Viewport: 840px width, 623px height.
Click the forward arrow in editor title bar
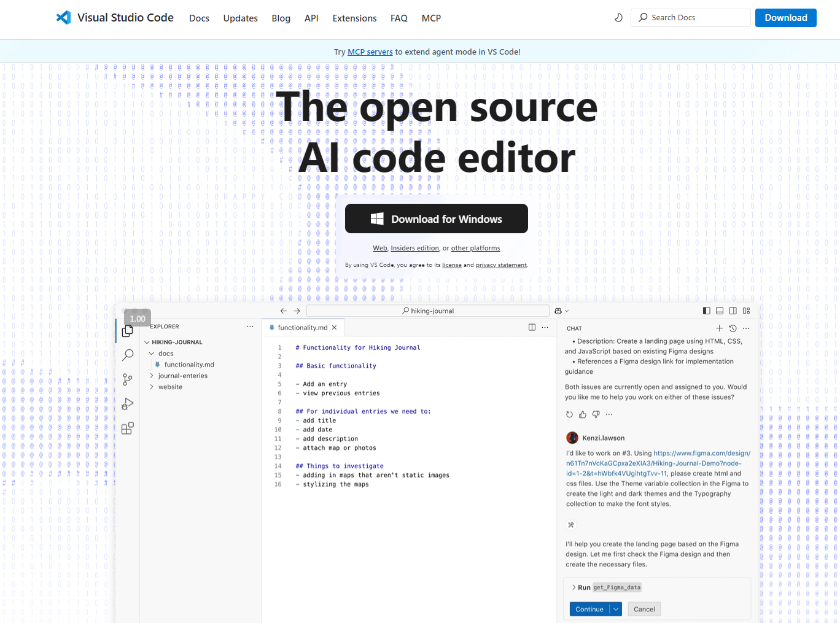click(x=297, y=311)
